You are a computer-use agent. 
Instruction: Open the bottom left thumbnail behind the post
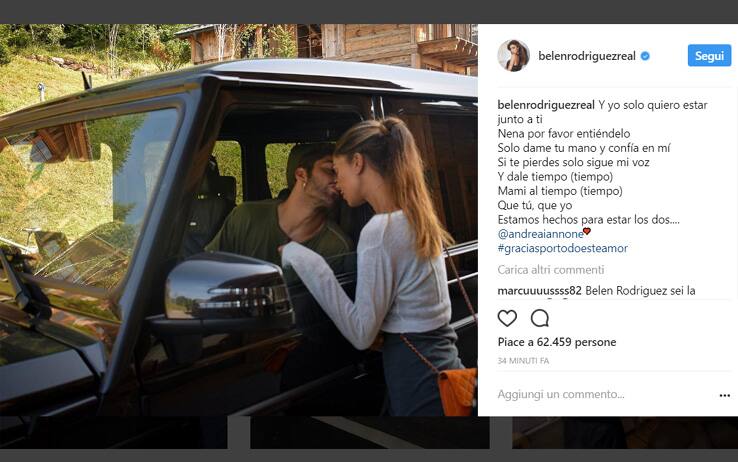(113, 432)
